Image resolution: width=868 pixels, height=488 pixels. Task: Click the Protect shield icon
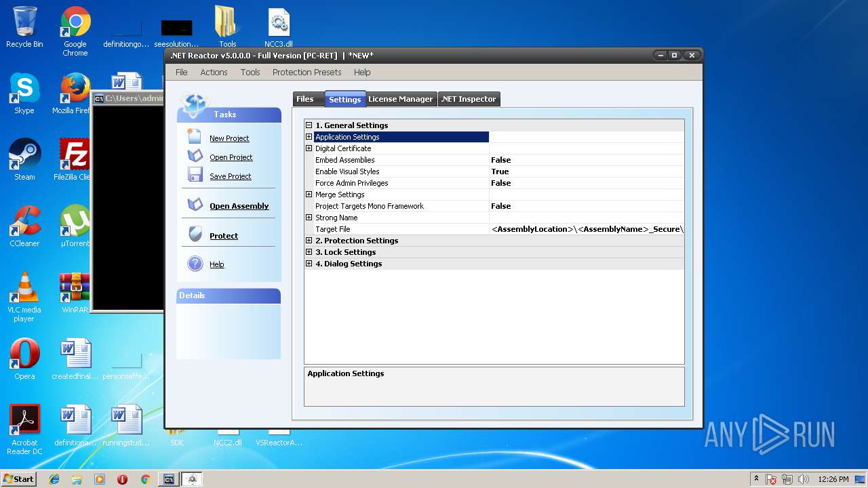coord(195,235)
